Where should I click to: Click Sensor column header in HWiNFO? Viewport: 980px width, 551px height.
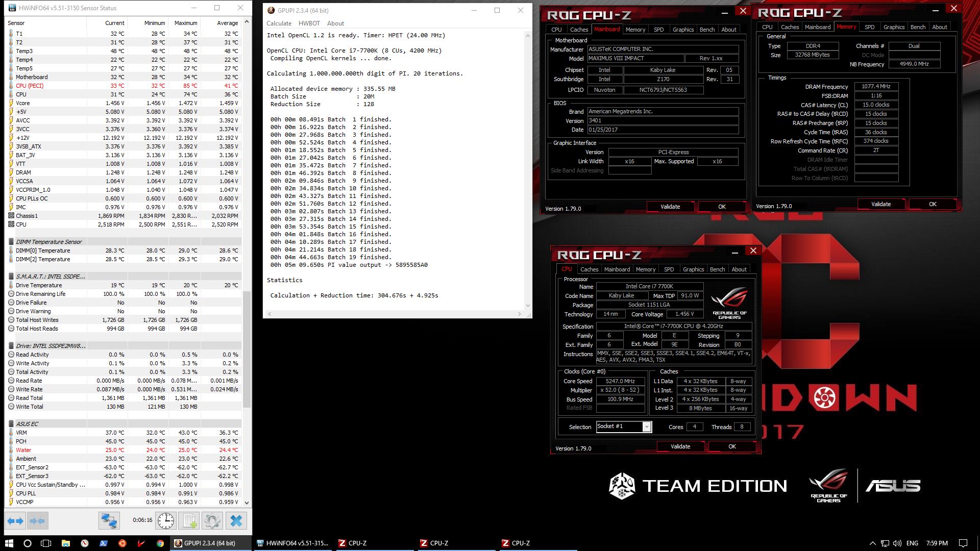[x=46, y=23]
